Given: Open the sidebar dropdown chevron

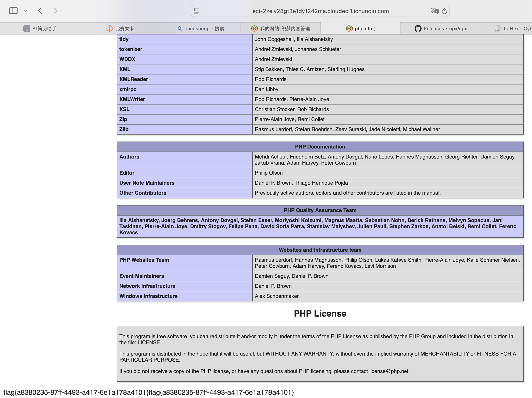Looking at the screenshot, I should [x=25, y=11].
